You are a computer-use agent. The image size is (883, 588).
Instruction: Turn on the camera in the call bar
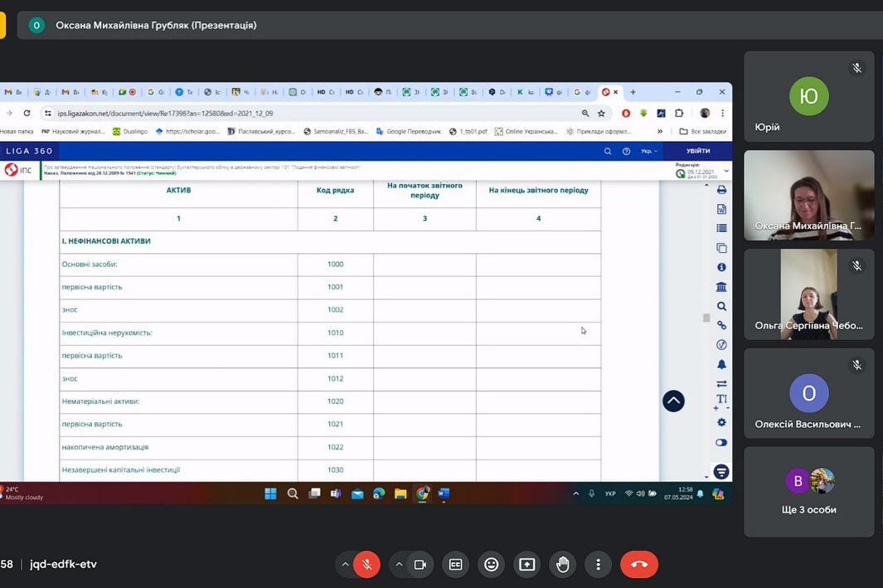tap(420, 565)
